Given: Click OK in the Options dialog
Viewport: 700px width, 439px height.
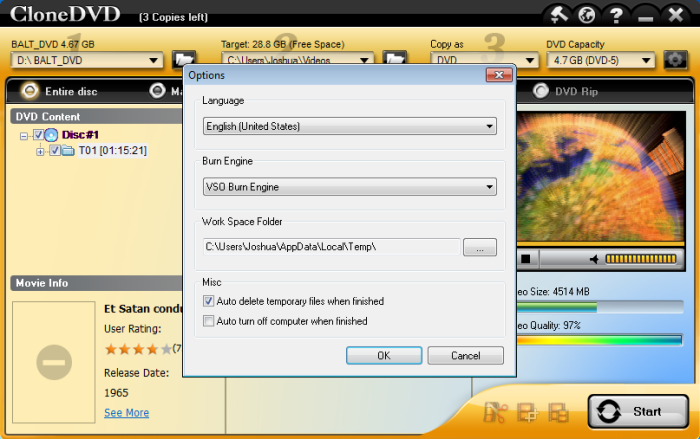Looking at the screenshot, I should 384,355.
